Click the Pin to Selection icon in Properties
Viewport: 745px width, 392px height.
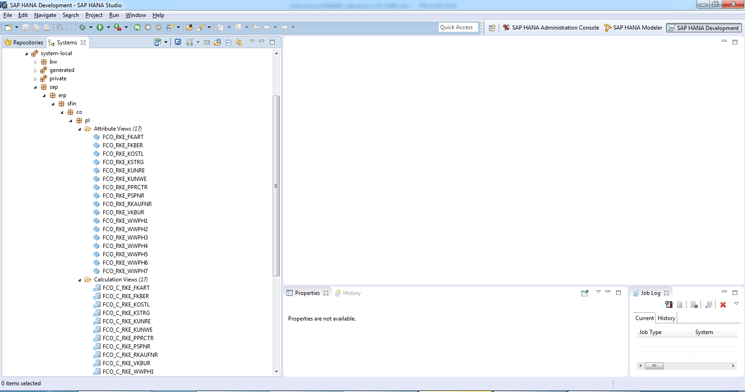pos(584,293)
